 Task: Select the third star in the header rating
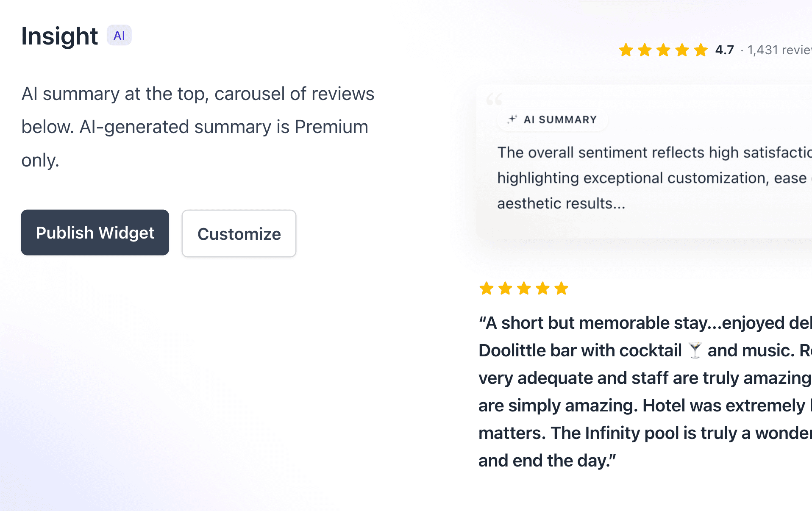click(663, 50)
